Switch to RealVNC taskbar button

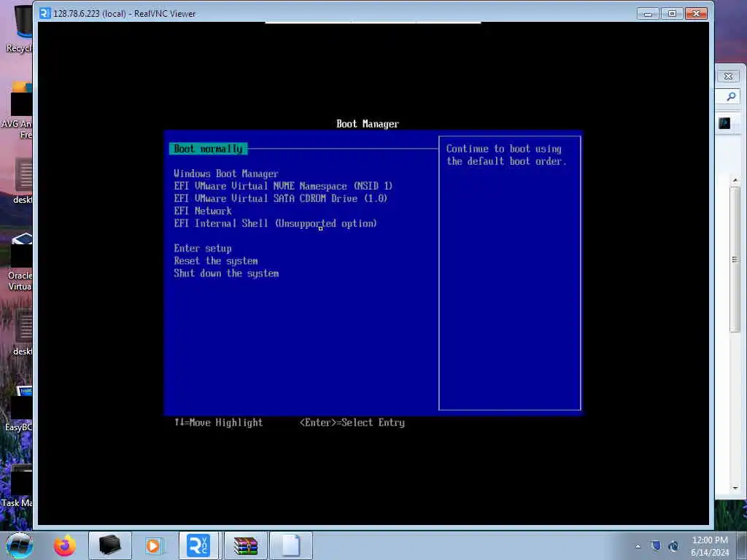(198, 545)
